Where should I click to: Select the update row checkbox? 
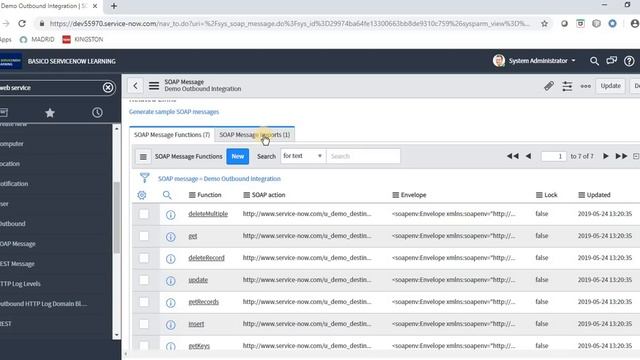144,280
